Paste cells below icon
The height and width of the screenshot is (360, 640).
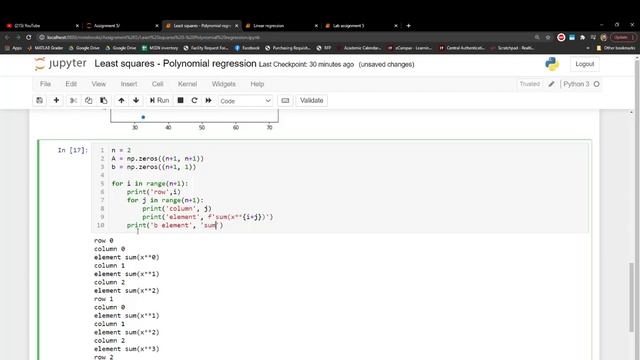(x=104, y=100)
